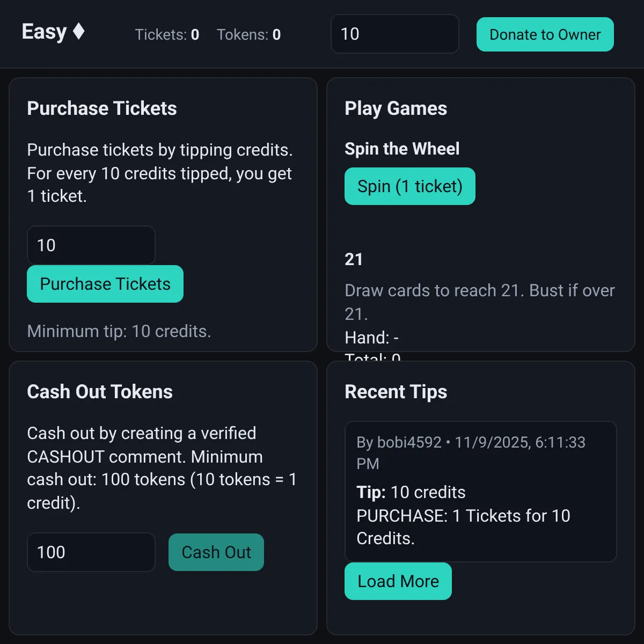Focus the ticket purchase amount field
This screenshot has height=644, width=644.
point(91,245)
